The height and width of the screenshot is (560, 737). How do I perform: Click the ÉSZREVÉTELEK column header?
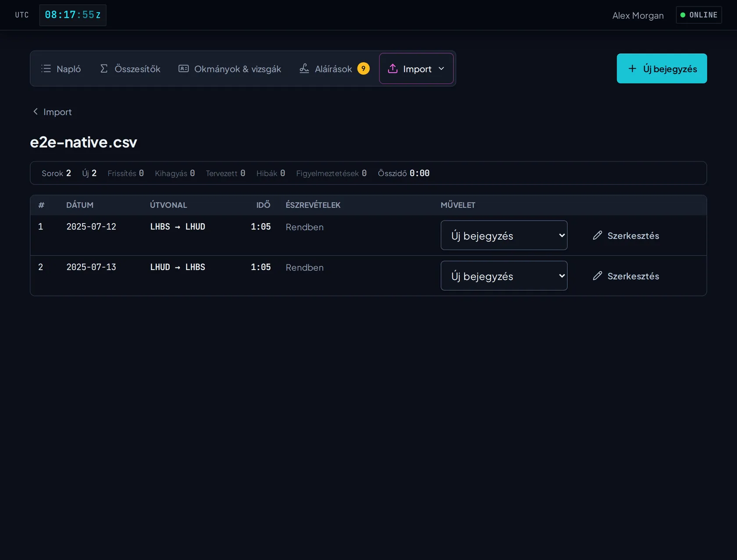(313, 205)
